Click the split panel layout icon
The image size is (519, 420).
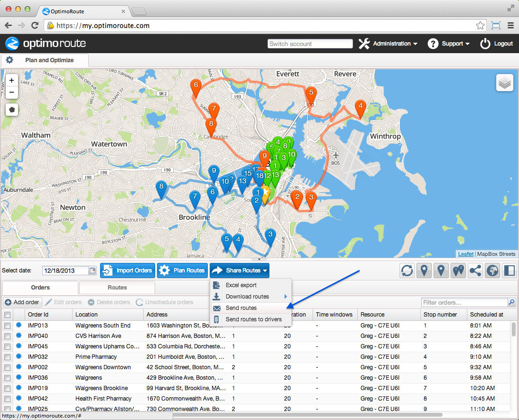(510, 271)
